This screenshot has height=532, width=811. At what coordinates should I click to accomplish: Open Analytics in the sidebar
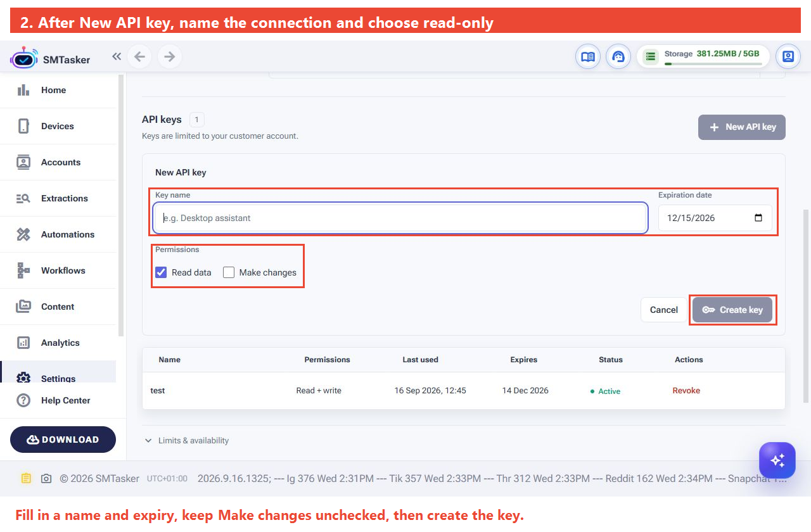click(x=58, y=343)
